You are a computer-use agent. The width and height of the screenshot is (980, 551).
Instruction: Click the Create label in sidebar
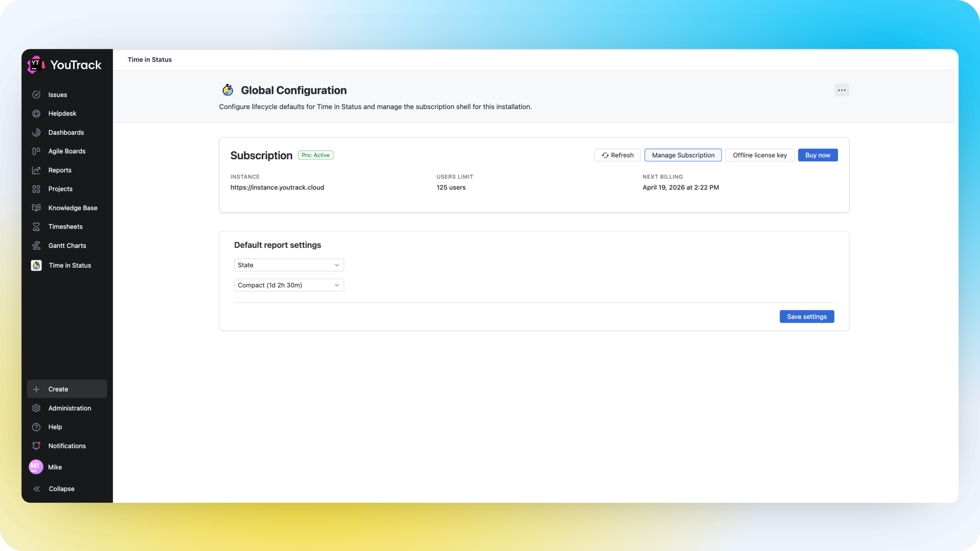click(58, 389)
